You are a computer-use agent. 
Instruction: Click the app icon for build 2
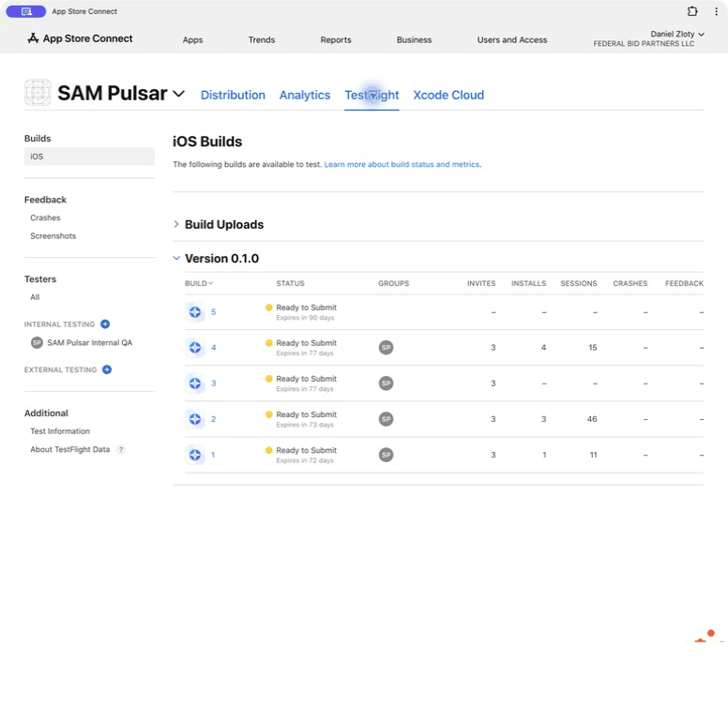(x=195, y=419)
